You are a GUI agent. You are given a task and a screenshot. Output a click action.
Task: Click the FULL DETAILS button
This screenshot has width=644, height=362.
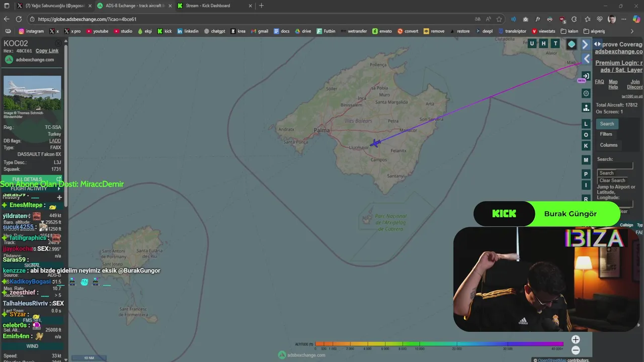[x=31, y=179]
